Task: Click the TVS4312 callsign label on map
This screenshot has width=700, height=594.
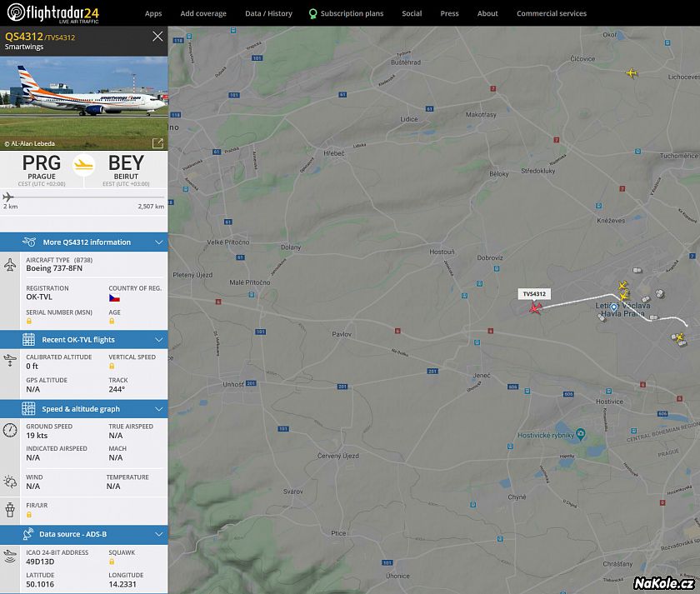Action: click(x=534, y=294)
